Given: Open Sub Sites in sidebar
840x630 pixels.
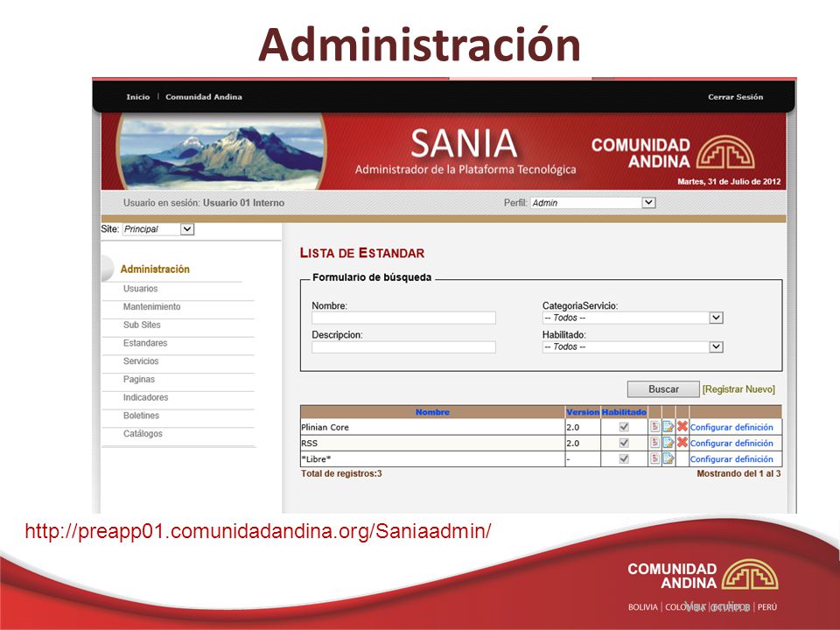Looking at the screenshot, I should click(x=142, y=325).
